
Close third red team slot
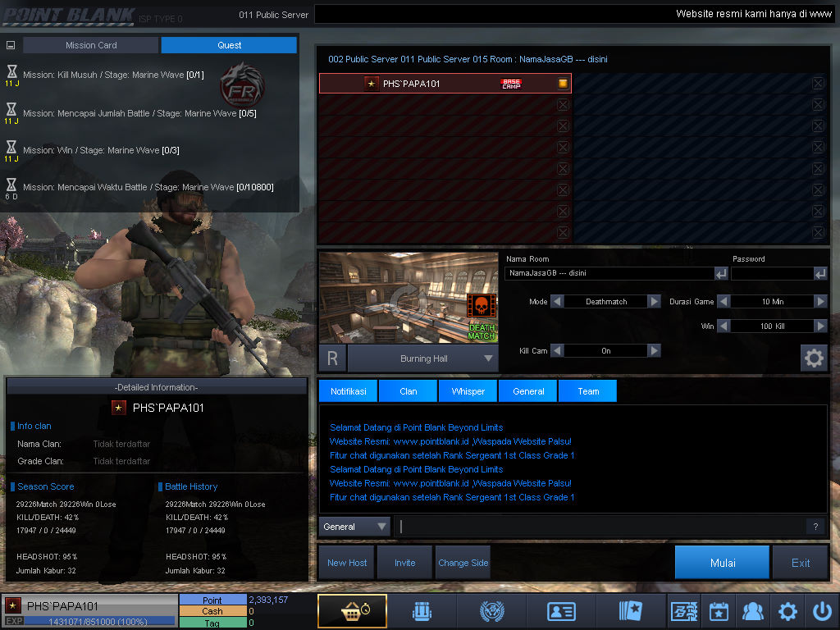pyautogui.click(x=563, y=126)
